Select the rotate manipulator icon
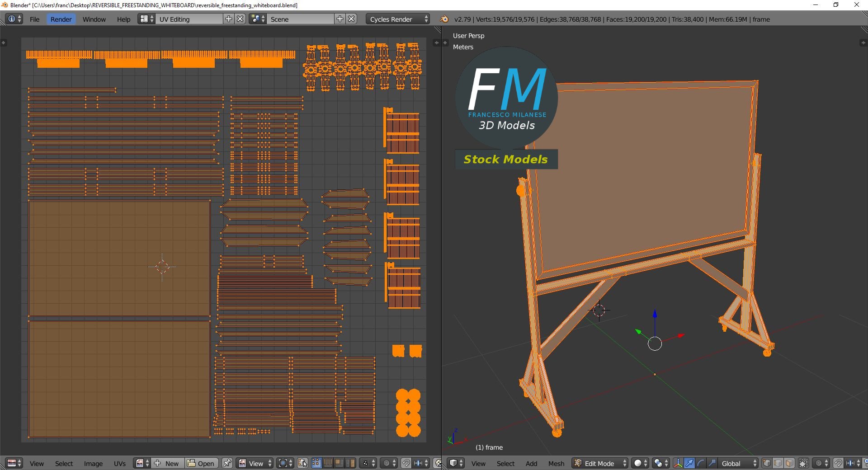The height and width of the screenshot is (470, 868). click(x=700, y=463)
